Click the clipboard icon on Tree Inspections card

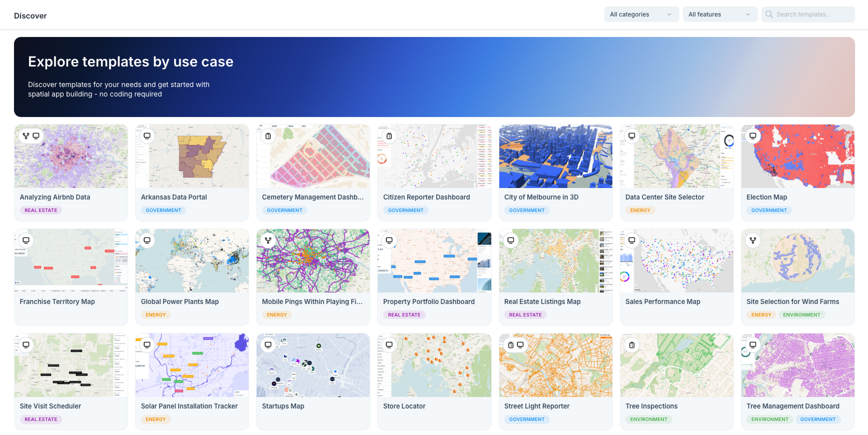[632, 345]
